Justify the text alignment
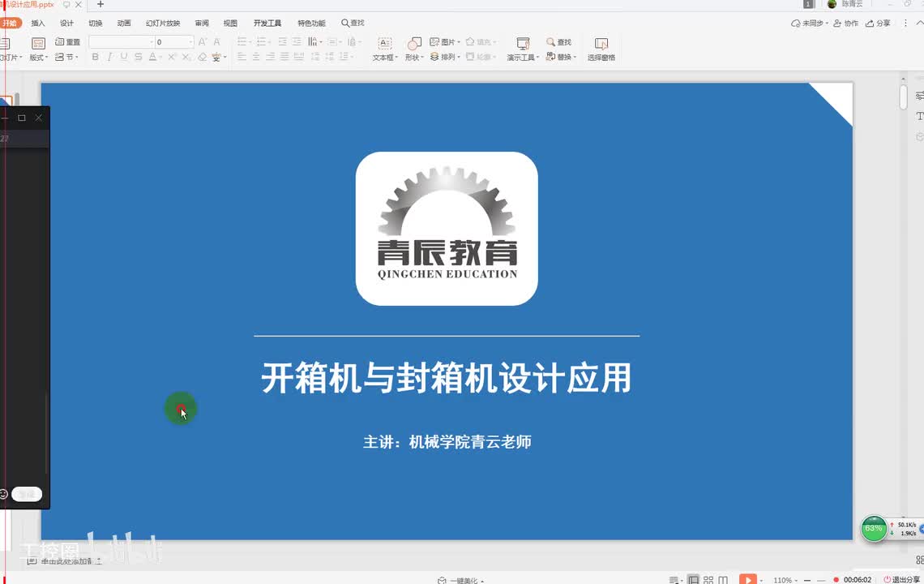The image size is (924, 584). click(x=284, y=57)
